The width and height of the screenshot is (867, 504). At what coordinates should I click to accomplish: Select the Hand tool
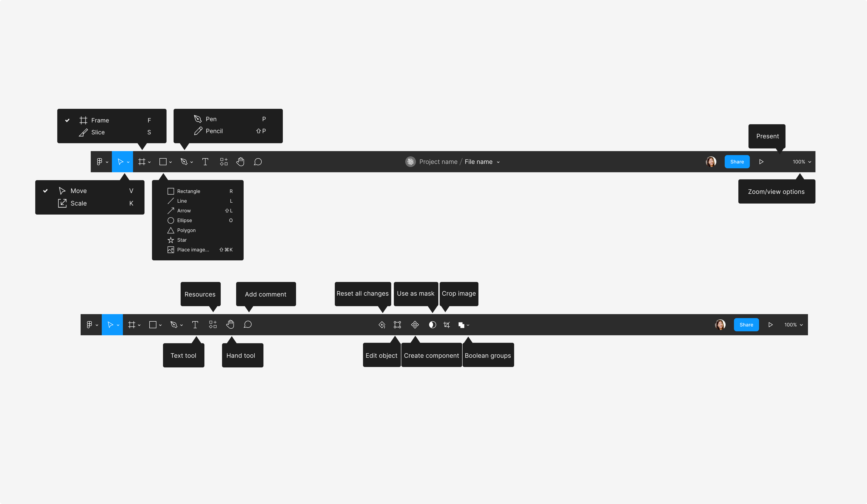point(230,325)
